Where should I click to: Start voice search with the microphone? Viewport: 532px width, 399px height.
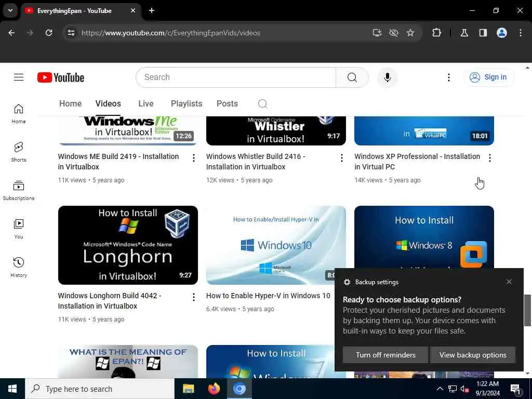tap(387, 77)
